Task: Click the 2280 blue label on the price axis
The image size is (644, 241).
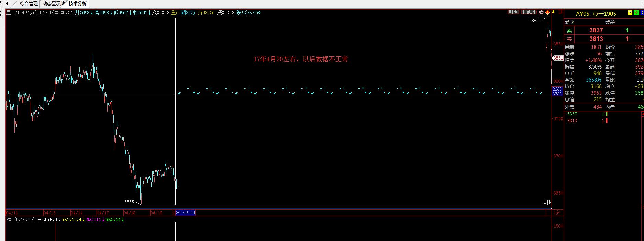Action: (557, 89)
